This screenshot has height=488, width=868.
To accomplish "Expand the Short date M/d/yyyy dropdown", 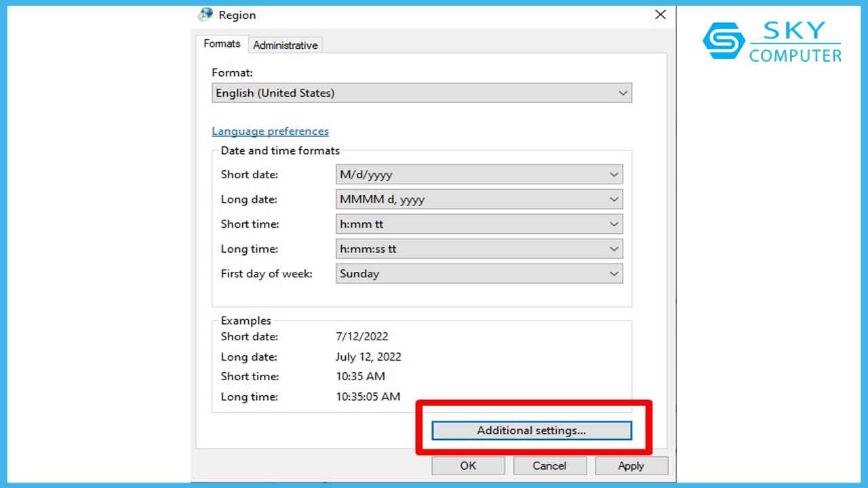I will point(479,175).
